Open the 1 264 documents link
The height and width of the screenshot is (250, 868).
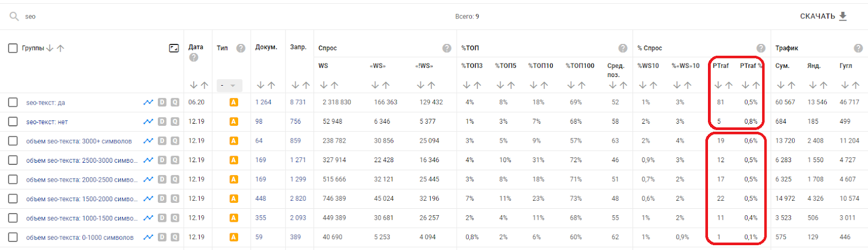tap(263, 102)
